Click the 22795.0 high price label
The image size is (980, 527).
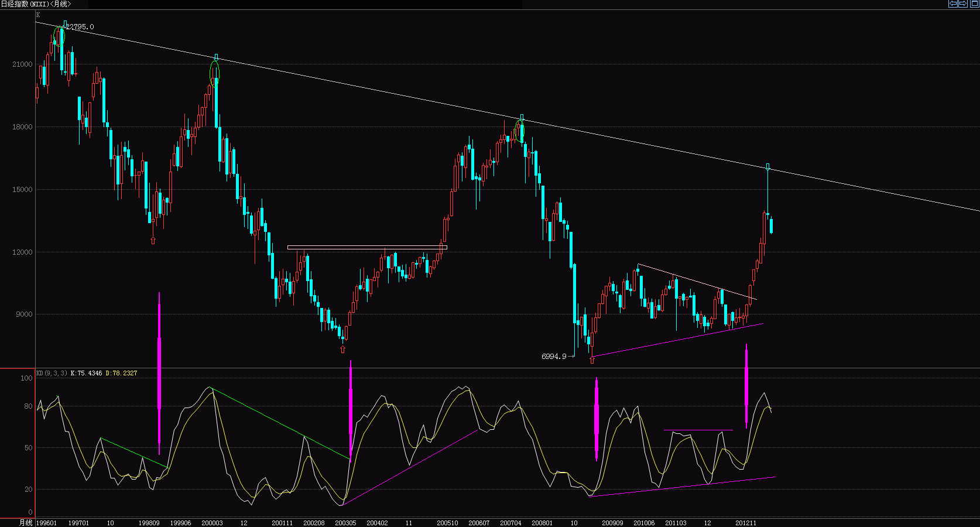(x=80, y=27)
